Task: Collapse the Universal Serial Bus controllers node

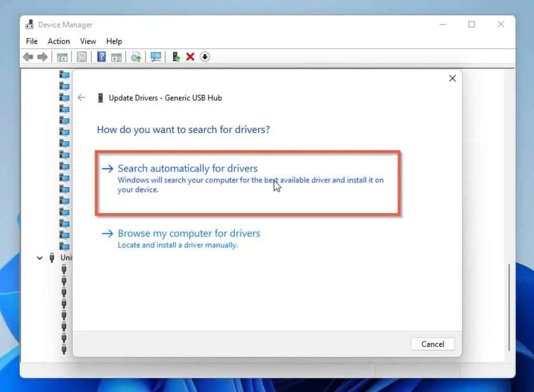Action: (40, 258)
